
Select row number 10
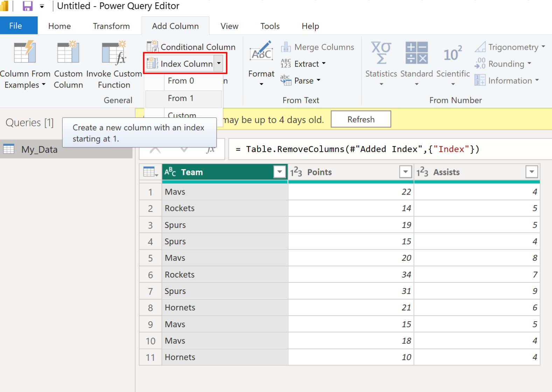click(151, 341)
